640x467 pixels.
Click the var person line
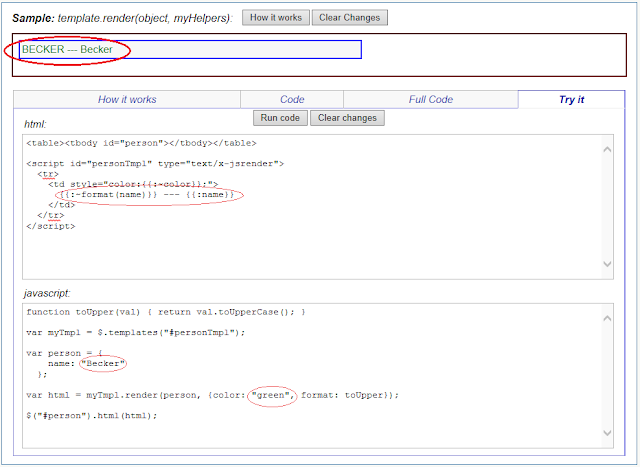pos(64,353)
